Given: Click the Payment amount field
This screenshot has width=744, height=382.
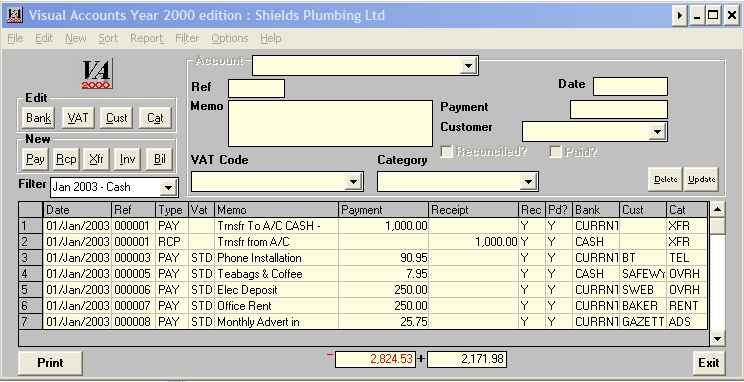Looking at the screenshot, I should point(619,109).
